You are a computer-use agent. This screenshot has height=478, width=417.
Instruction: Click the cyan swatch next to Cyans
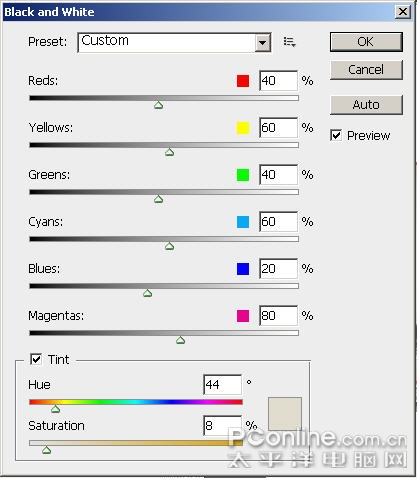pyautogui.click(x=243, y=222)
